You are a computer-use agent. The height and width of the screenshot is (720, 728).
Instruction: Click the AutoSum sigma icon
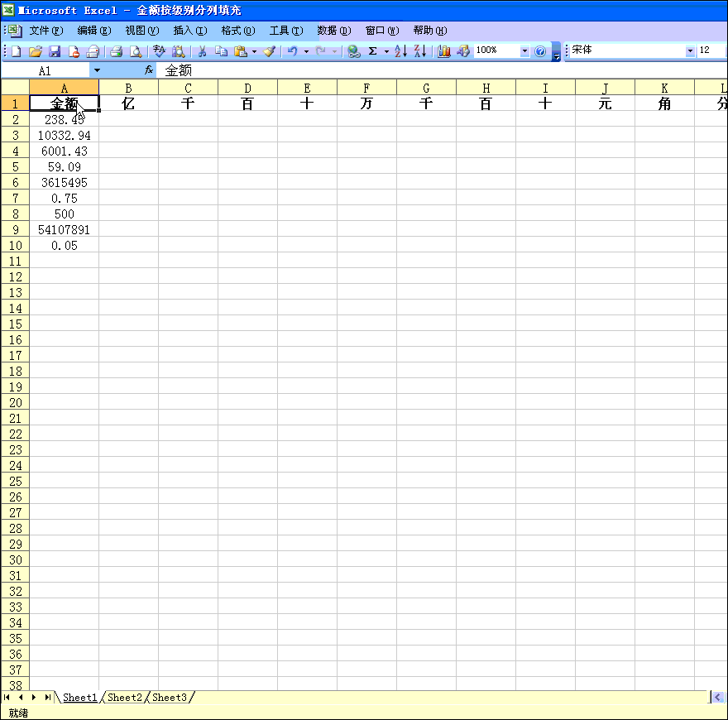click(372, 51)
